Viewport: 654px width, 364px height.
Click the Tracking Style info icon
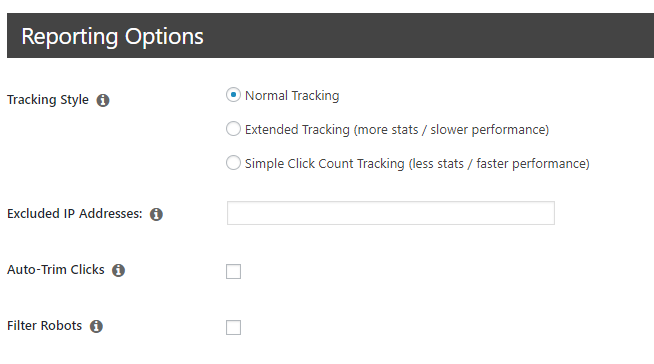103,100
